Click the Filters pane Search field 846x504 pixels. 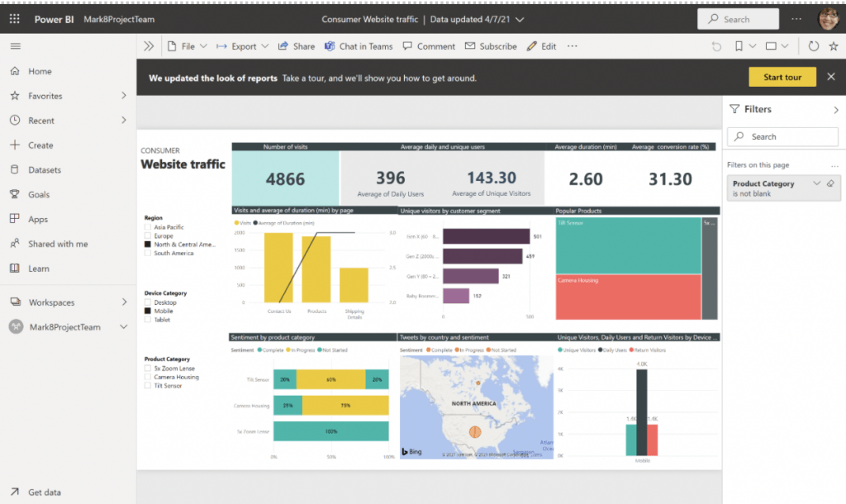coord(783,136)
